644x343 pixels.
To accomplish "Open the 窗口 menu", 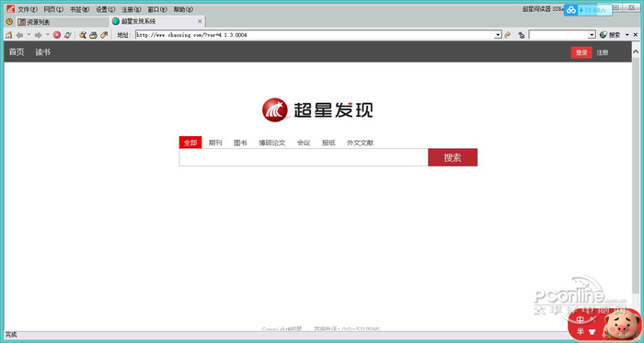I will pyautogui.click(x=157, y=9).
